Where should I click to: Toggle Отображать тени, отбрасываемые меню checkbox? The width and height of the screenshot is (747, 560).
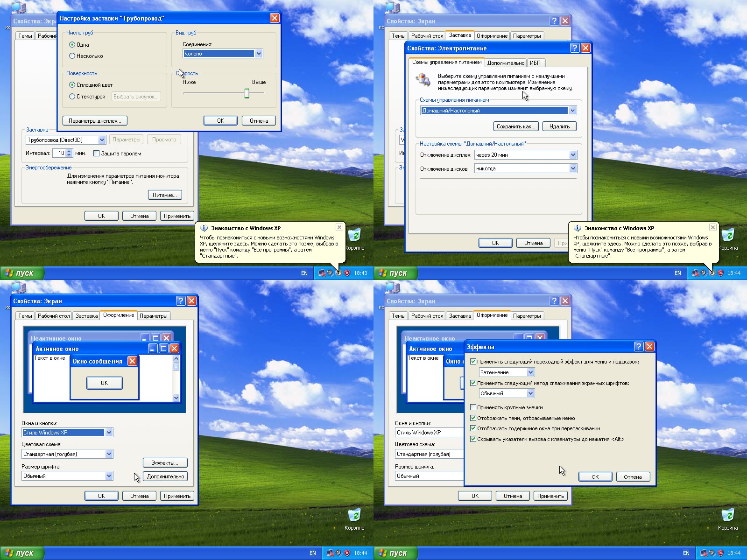point(473,418)
